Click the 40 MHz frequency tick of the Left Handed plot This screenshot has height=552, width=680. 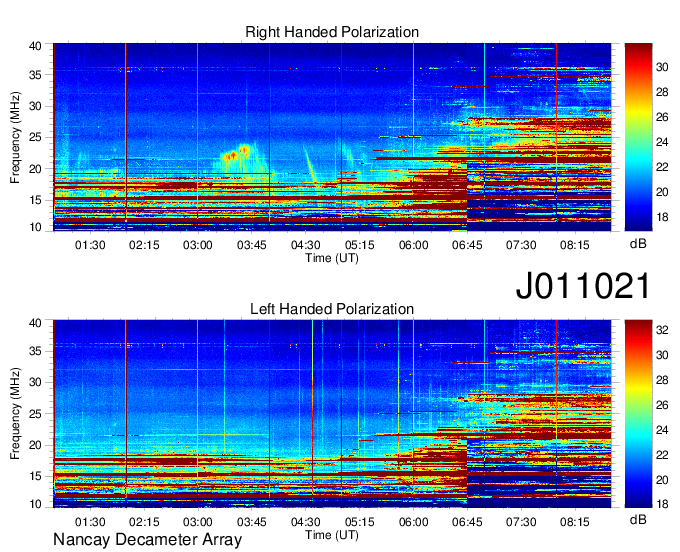pos(36,323)
